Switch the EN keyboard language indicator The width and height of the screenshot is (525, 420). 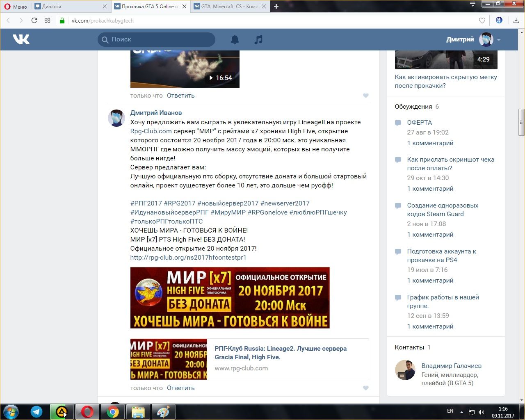[450, 411]
